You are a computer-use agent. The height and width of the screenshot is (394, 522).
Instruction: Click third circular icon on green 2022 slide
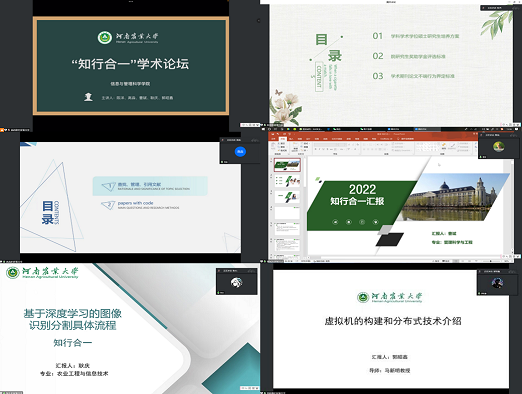coord(362,222)
